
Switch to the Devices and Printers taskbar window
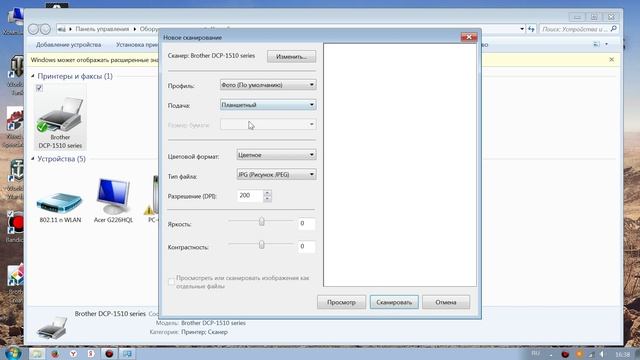click(127, 353)
